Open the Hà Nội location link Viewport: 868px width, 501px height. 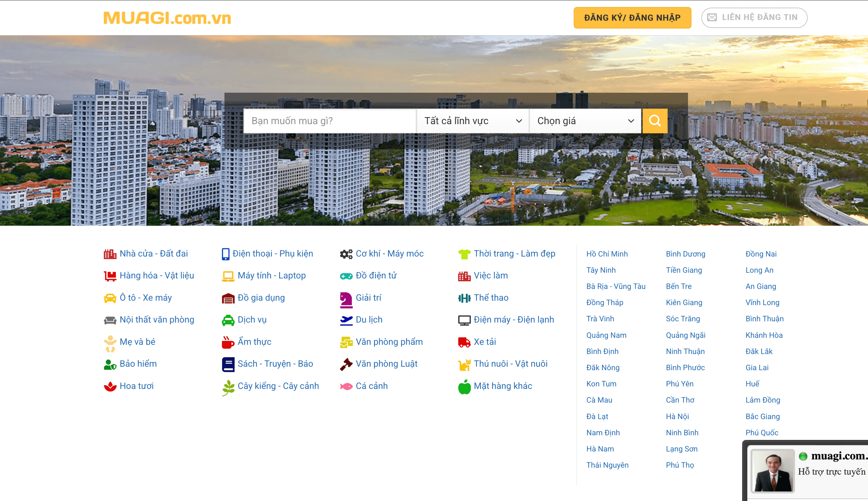pyautogui.click(x=677, y=416)
